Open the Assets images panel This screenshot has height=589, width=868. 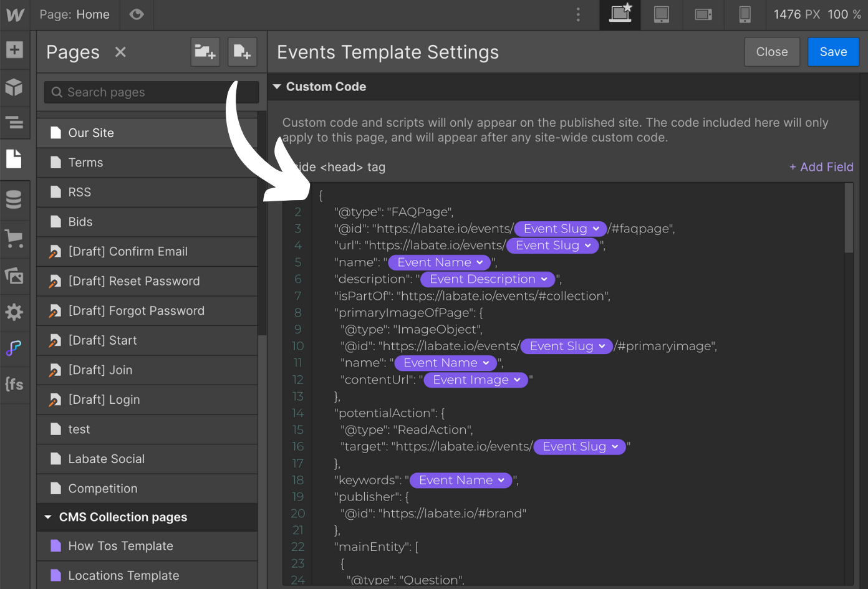coord(14,275)
